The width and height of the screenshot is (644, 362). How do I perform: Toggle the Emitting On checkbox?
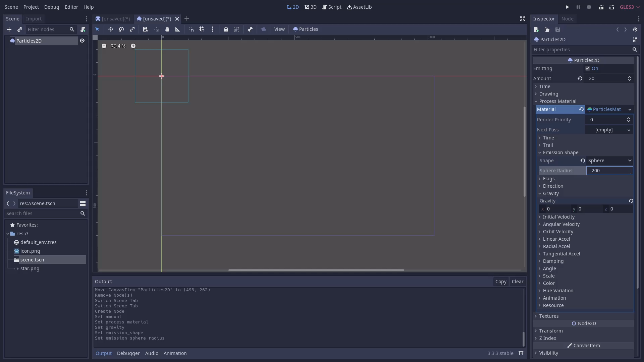[x=588, y=68]
